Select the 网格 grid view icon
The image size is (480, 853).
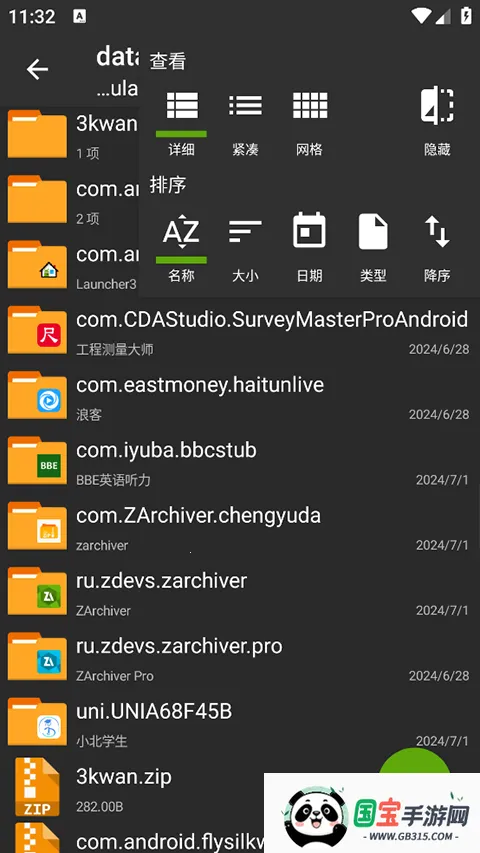tap(310, 106)
